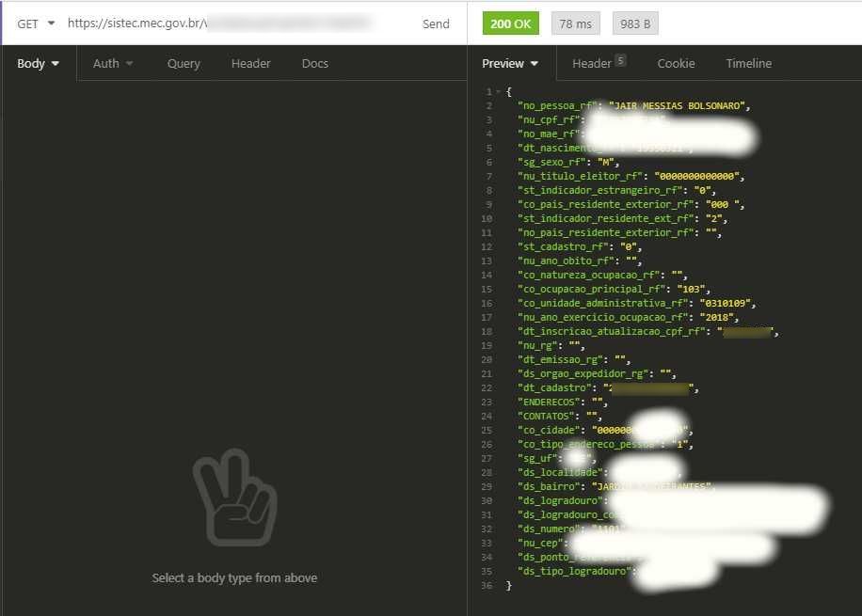This screenshot has width=862, height=616.
Task: Click the "co_pais_residente_exterior_rf" line
Action: pos(631,204)
